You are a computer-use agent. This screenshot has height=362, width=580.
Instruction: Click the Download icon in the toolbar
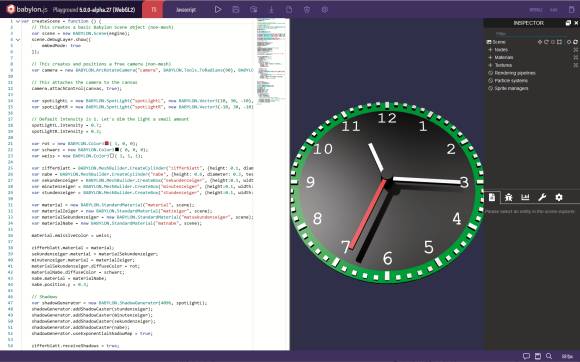(271, 10)
